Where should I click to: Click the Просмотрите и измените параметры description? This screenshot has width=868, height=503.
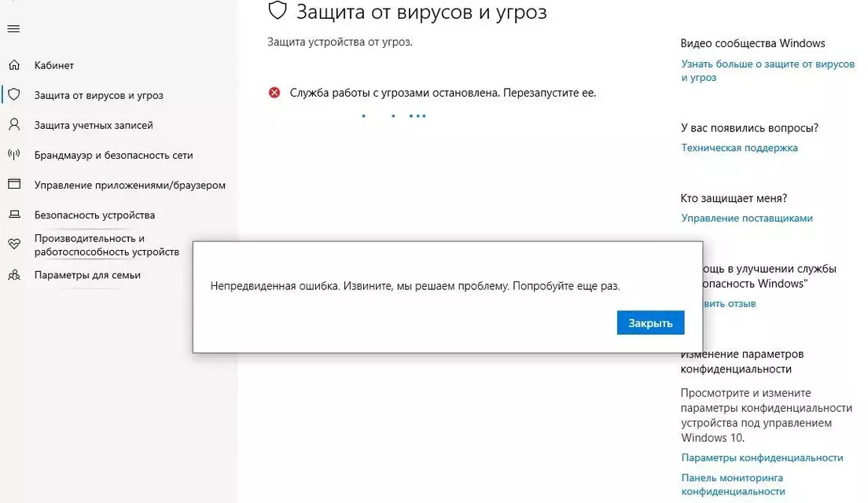click(x=767, y=415)
